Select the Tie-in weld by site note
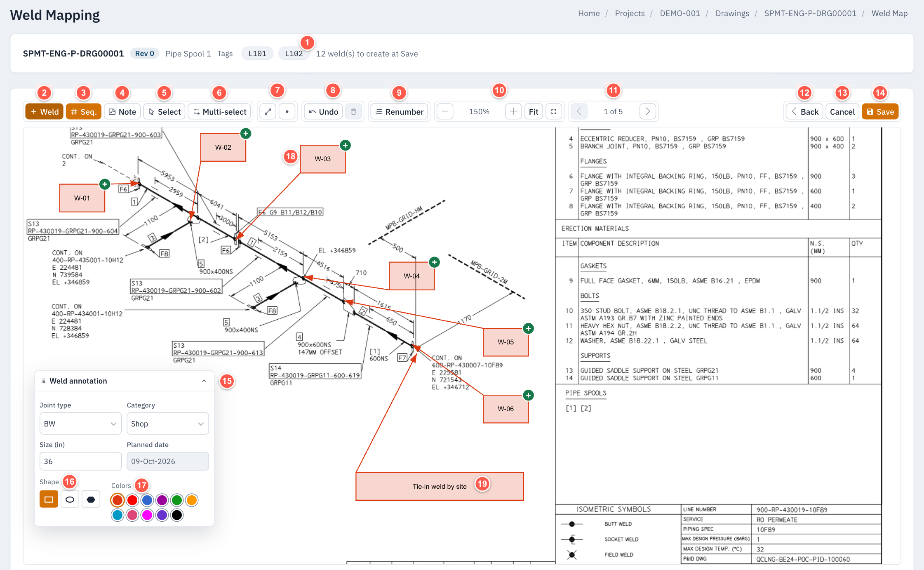 440,486
